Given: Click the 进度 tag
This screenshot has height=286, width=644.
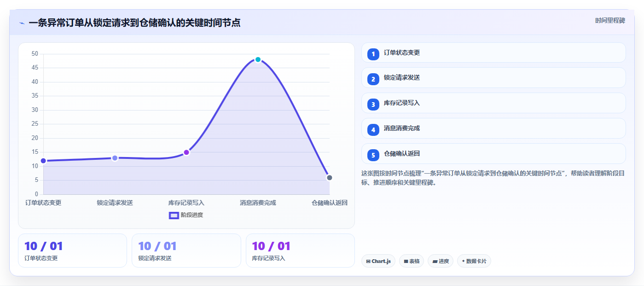Looking at the screenshot, I should pyautogui.click(x=441, y=261).
